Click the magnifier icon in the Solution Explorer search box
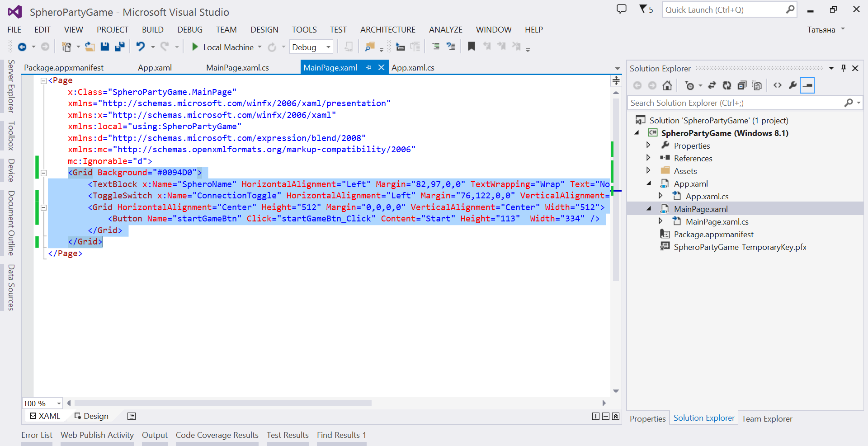The width and height of the screenshot is (868, 446). click(x=849, y=103)
